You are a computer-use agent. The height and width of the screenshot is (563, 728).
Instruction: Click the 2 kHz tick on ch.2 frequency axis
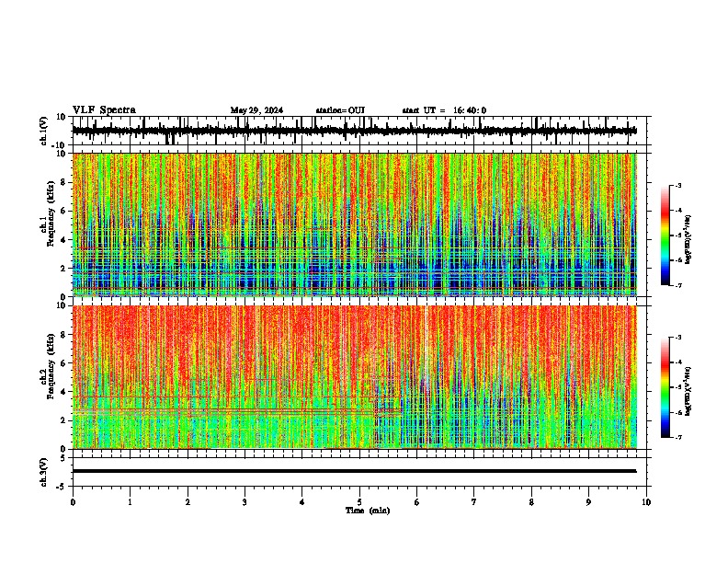coord(64,420)
